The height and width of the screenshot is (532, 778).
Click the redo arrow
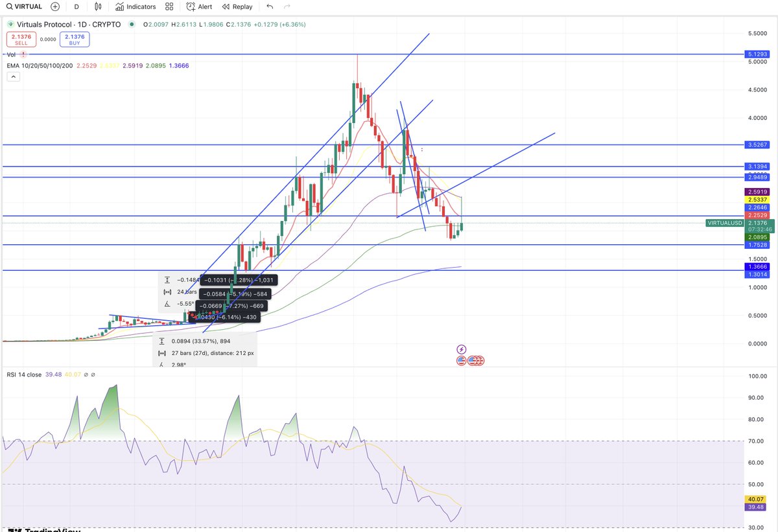coord(287,6)
